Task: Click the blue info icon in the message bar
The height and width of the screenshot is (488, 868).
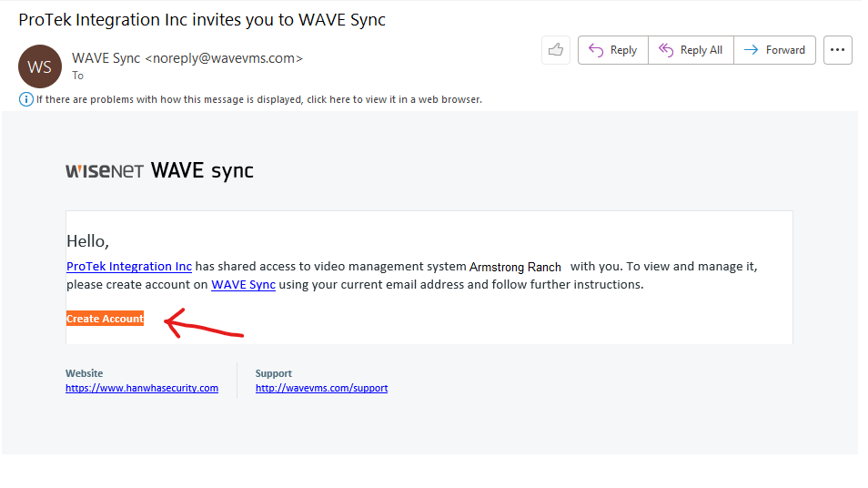Action: [x=25, y=99]
